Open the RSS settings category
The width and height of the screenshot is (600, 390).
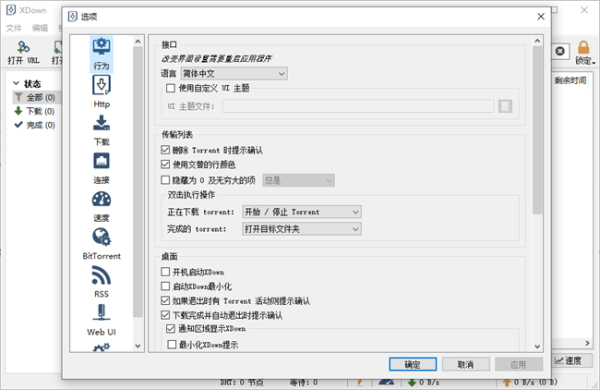pyautogui.click(x=101, y=282)
